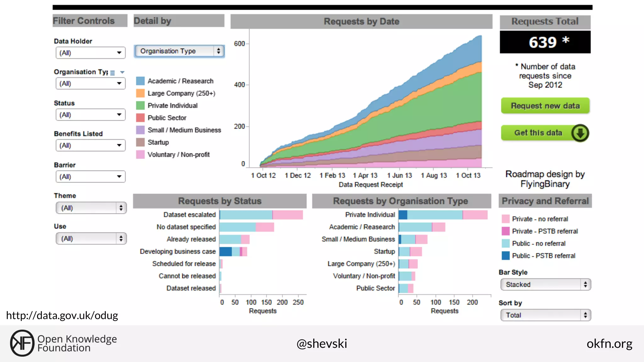Change the Bar Style Stacked dropdown
This screenshot has height=362, width=644.
546,285
